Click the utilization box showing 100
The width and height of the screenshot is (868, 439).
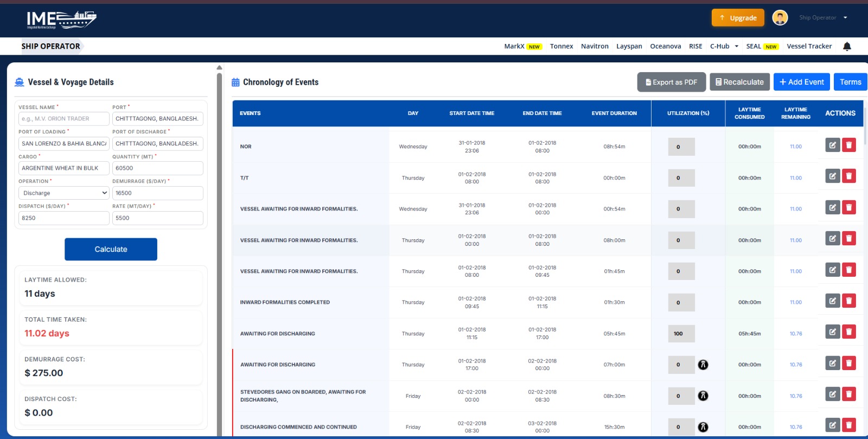[x=681, y=334]
